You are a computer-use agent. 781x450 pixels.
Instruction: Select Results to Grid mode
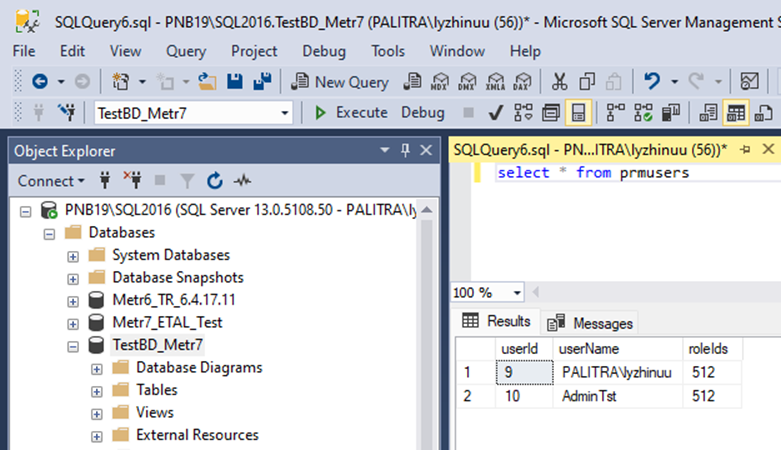736,113
